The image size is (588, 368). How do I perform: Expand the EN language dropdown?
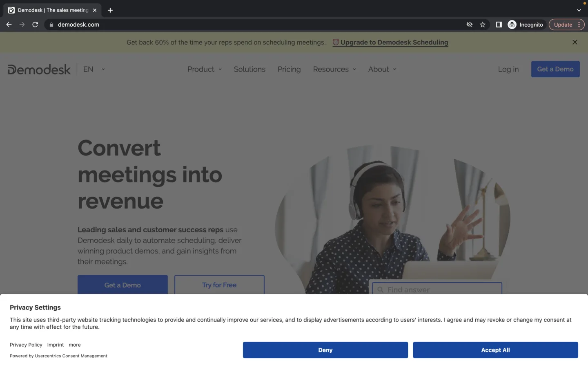point(94,69)
